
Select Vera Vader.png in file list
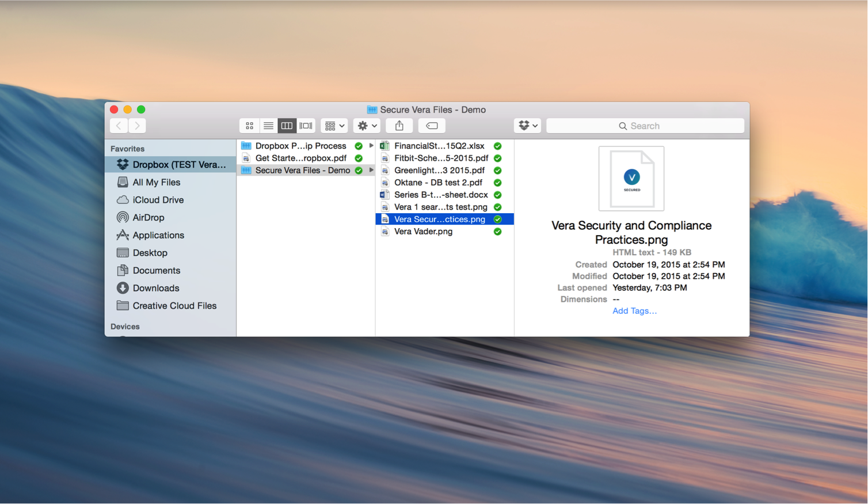pyautogui.click(x=423, y=232)
